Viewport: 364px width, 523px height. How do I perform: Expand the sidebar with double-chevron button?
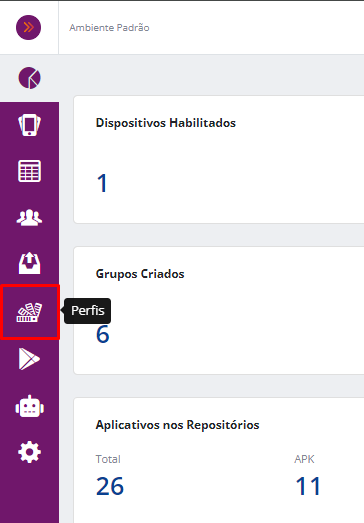coord(29,27)
